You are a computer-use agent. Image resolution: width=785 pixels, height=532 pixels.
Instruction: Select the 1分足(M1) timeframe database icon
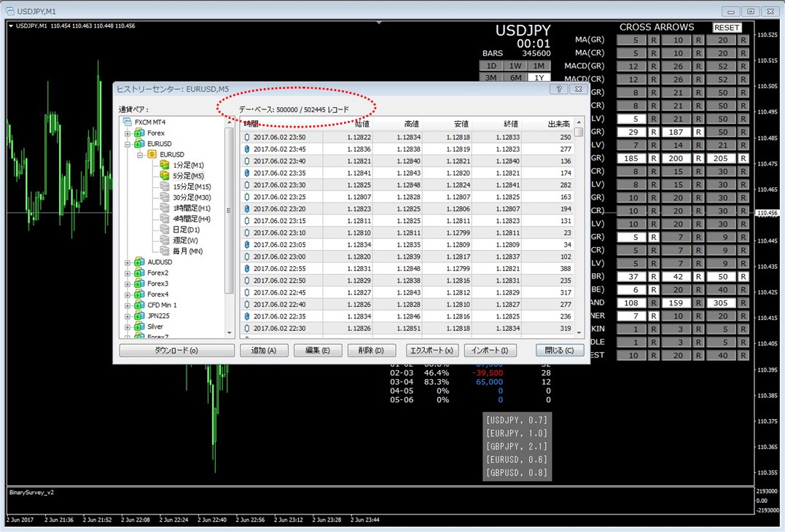pyautogui.click(x=164, y=165)
